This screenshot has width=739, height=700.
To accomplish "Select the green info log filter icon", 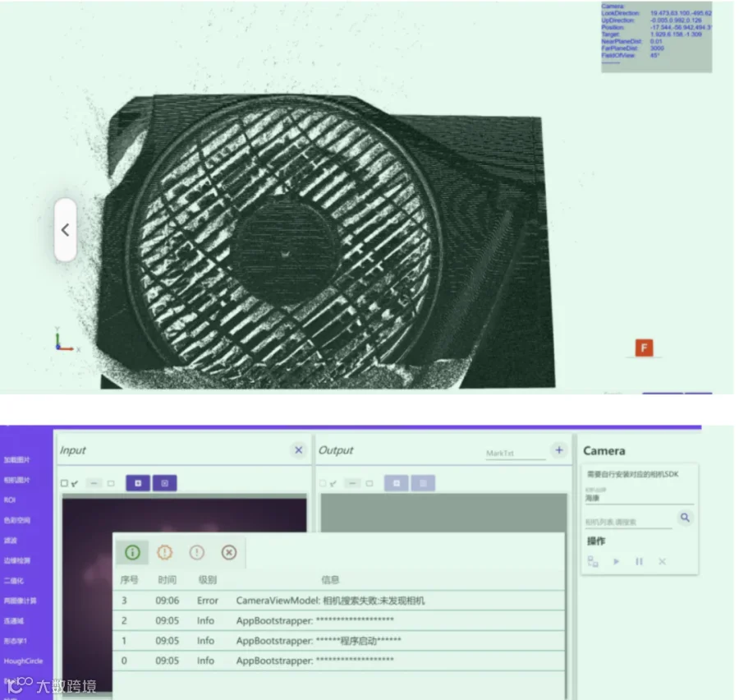I will pos(132,552).
